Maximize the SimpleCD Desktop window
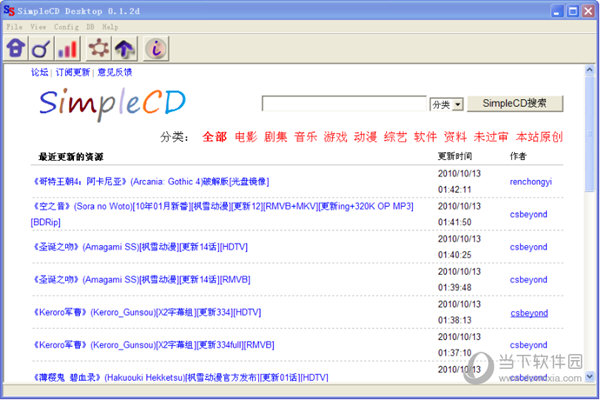600x400 pixels. coord(573,11)
